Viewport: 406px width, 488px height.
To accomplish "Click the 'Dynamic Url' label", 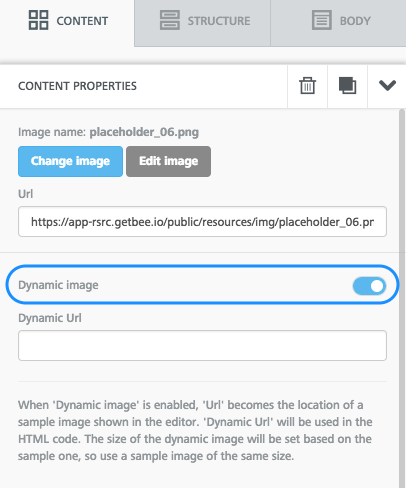I will (x=50, y=318).
